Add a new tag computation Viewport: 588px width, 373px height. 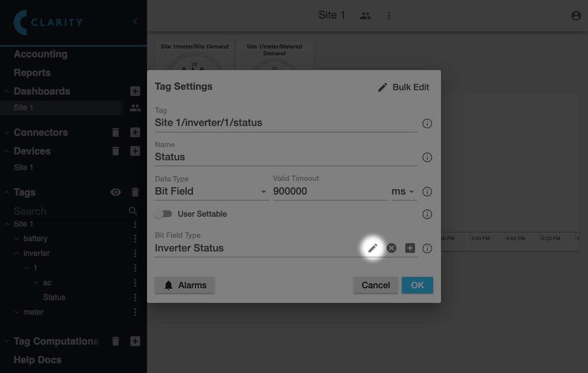click(x=135, y=341)
